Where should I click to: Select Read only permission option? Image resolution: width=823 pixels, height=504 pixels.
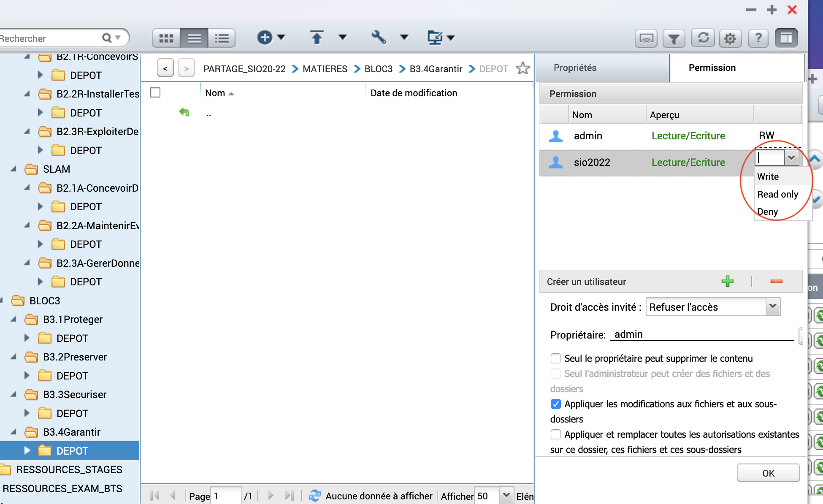(777, 194)
